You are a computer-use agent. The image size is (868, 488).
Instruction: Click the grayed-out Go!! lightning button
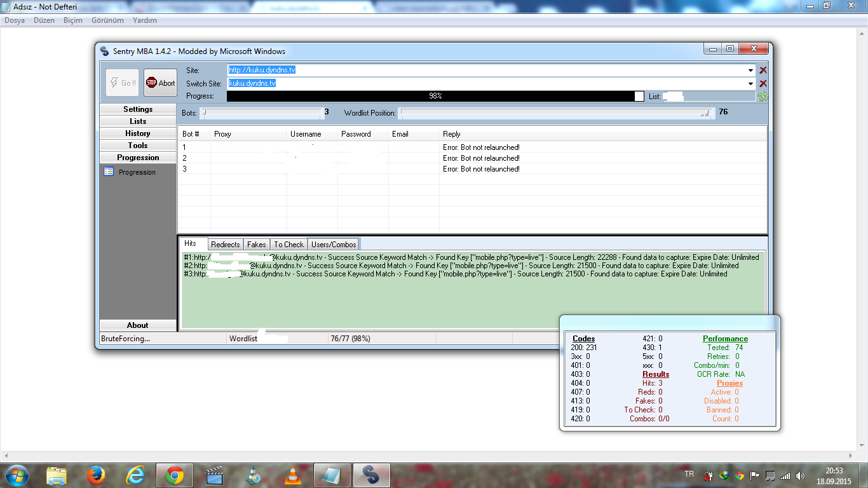click(x=122, y=83)
